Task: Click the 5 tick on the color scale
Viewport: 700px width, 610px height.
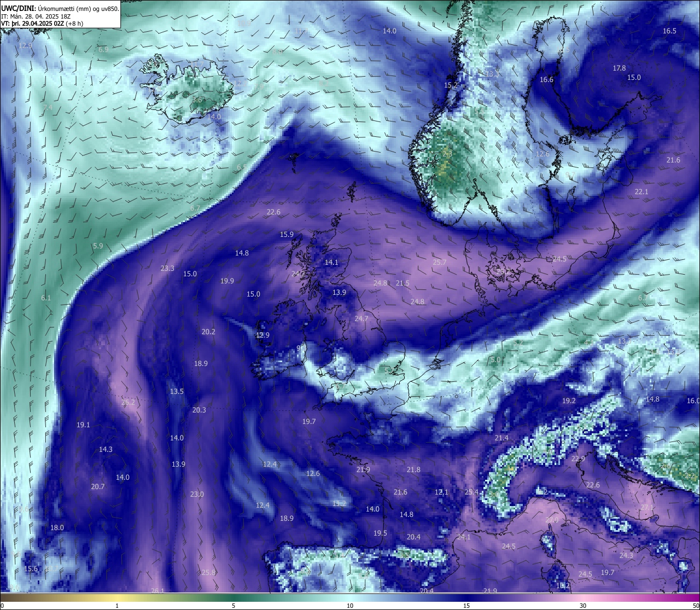Action: tap(234, 606)
